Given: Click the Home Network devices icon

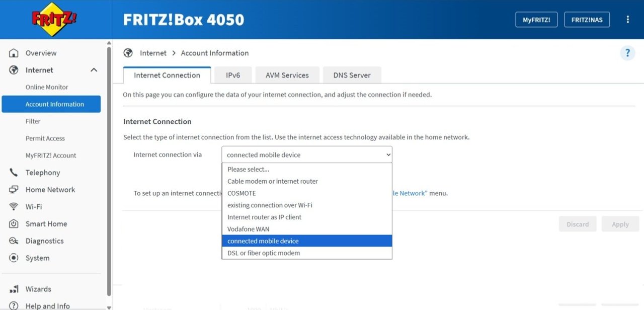Looking at the screenshot, I should point(14,190).
